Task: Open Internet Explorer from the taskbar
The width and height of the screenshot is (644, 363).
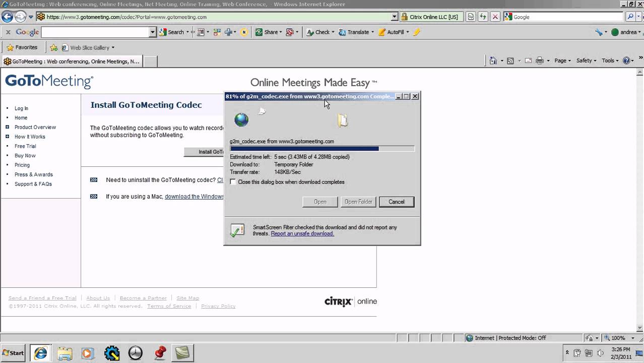Action: (x=40, y=353)
